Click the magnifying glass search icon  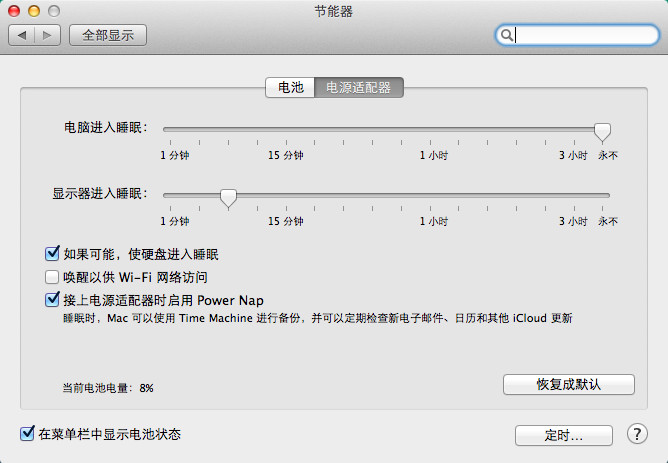[x=508, y=35]
